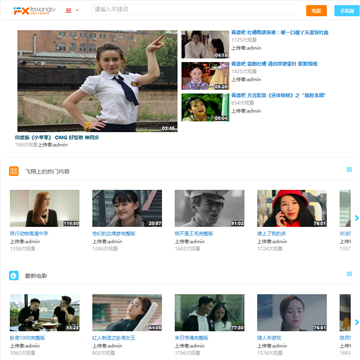360x360 pixels.
Task: Focus the keyword search input field
Action: pyautogui.click(x=194, y=9)
